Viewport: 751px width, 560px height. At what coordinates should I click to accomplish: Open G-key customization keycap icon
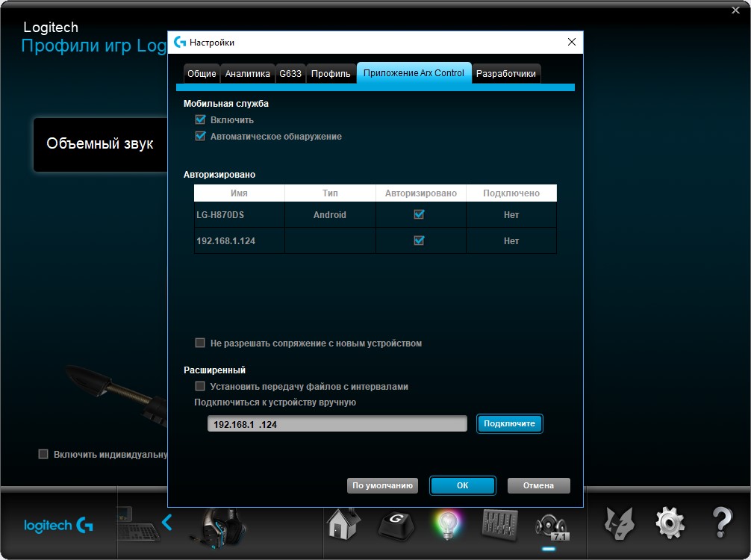396,525
